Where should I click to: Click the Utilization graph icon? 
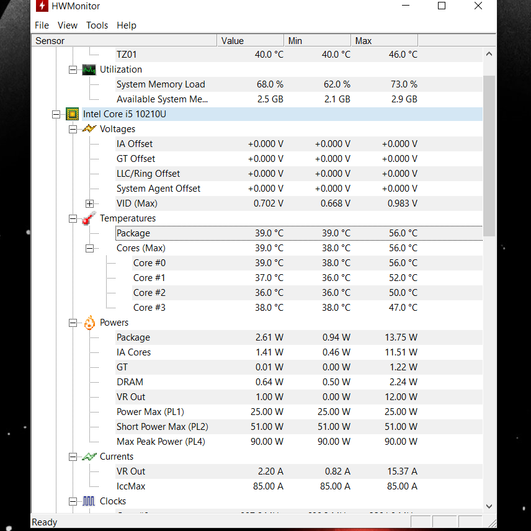click(x=89, y=69)
